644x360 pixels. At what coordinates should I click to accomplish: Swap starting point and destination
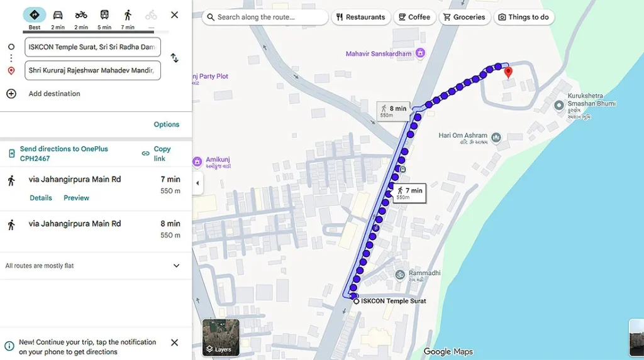click(x=175, y=58)
